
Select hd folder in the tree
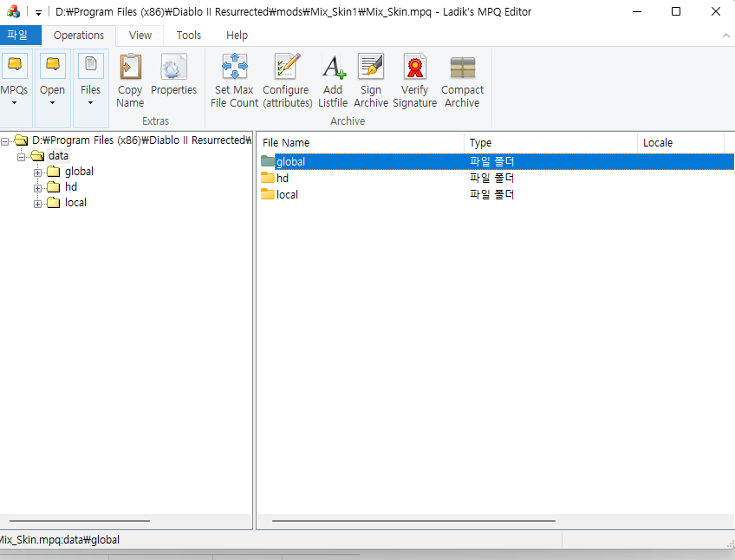pyautogui.click(x=71, y=187)
